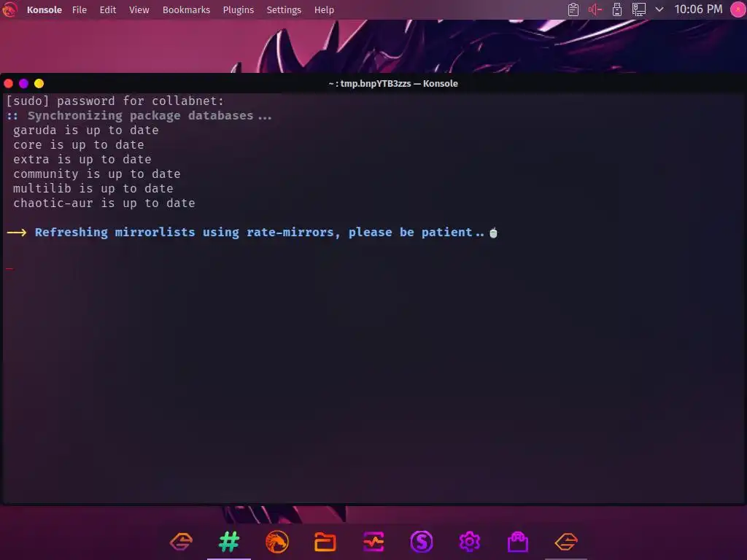Screen dimensions: 747x560
Task: Click the 'core is up to date' line
Action: [x=79, y=145]
